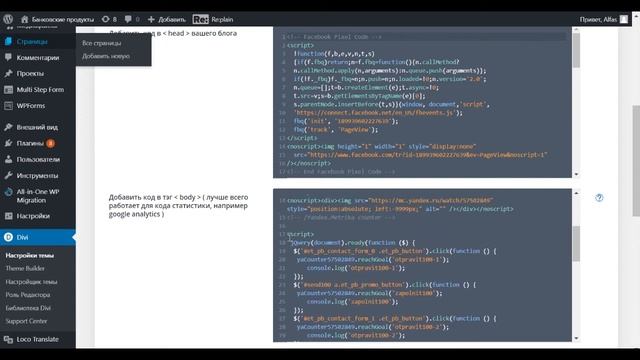Click the '<noscript><img height="1"' code line

pos(382,147)
